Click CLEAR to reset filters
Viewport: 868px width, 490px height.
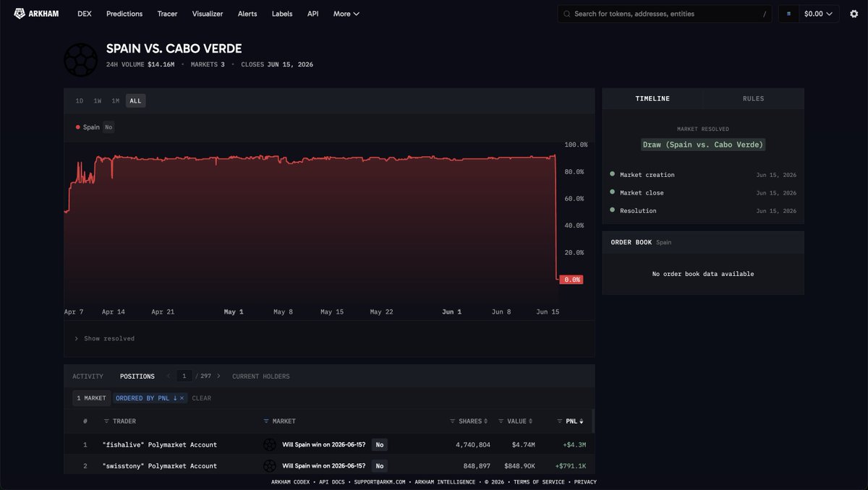pos(202,398)
